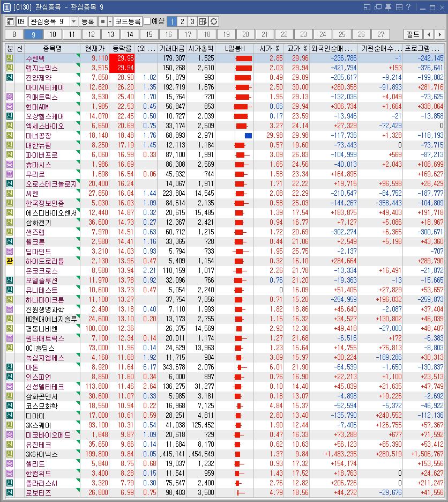448x502 pixels.
Task: Select stock name 경동나비엔
Action: click(42, 329)
